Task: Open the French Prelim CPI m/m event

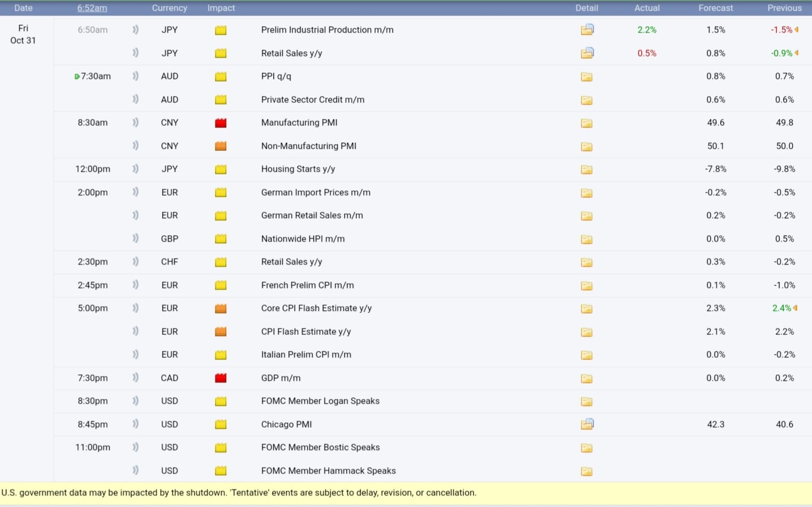Action: pyautogui.click(x=307, y=285)
